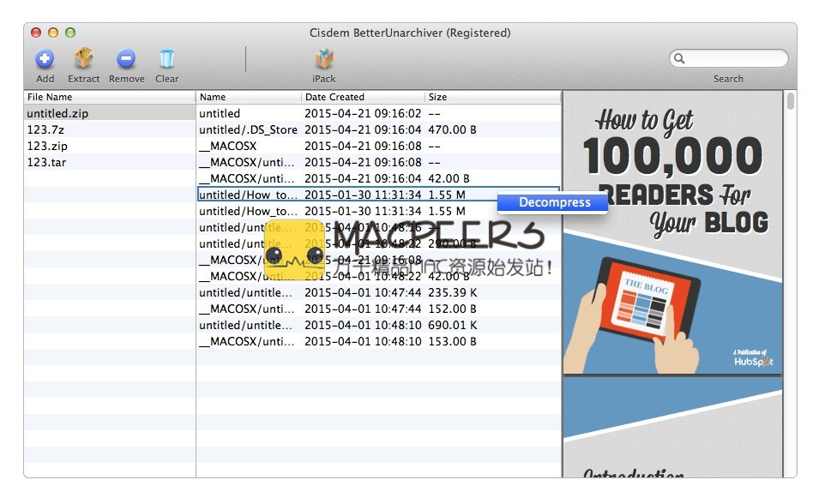
Task: Select the 123.7z archive
Action: 46,129
